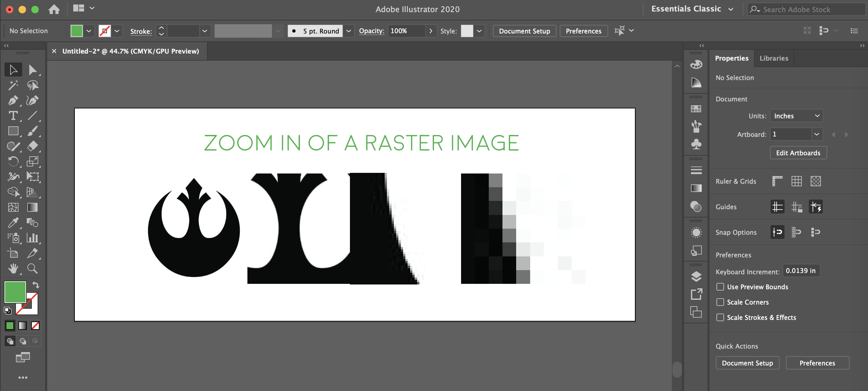The width and height of the screenshot is (868, 391).
Task: Choose the Eyedropper tool
Action: tap(13, 223)
